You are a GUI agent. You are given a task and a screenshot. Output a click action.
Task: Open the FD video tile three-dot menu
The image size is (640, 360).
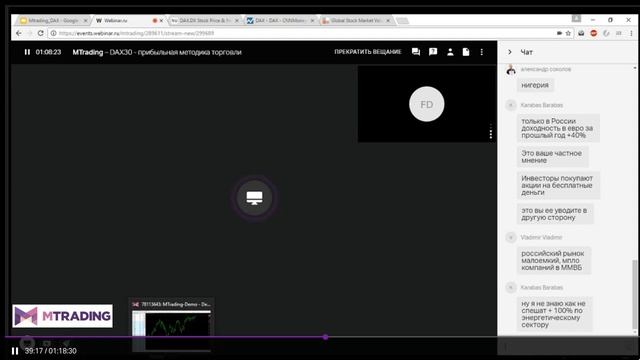pos(491,132)
